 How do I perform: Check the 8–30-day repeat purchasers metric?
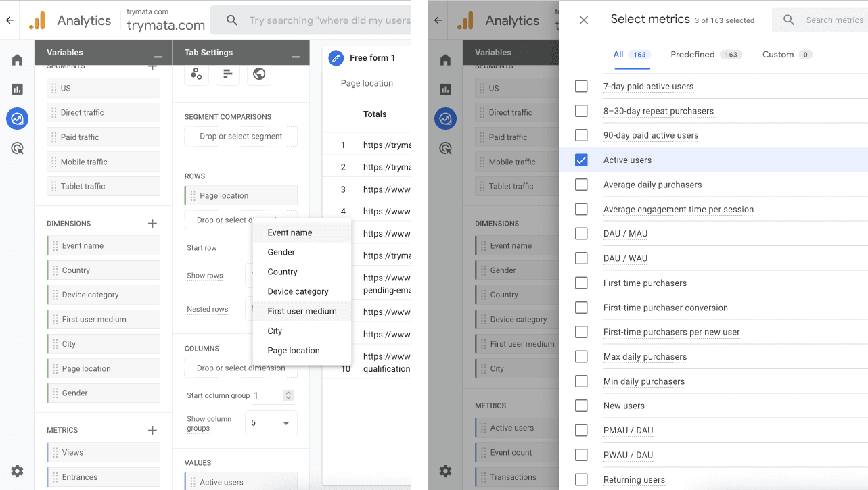[581, 111]
